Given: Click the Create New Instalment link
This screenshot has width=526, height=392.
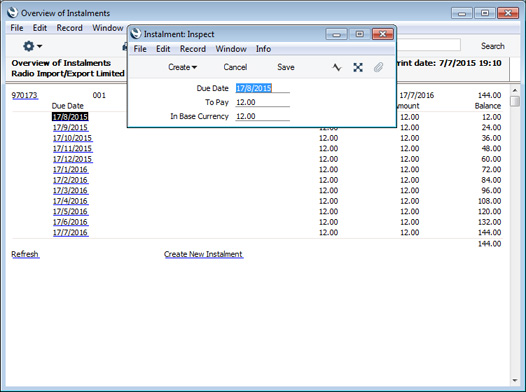Looking at the screenshot, I should (x=203, y=254).
